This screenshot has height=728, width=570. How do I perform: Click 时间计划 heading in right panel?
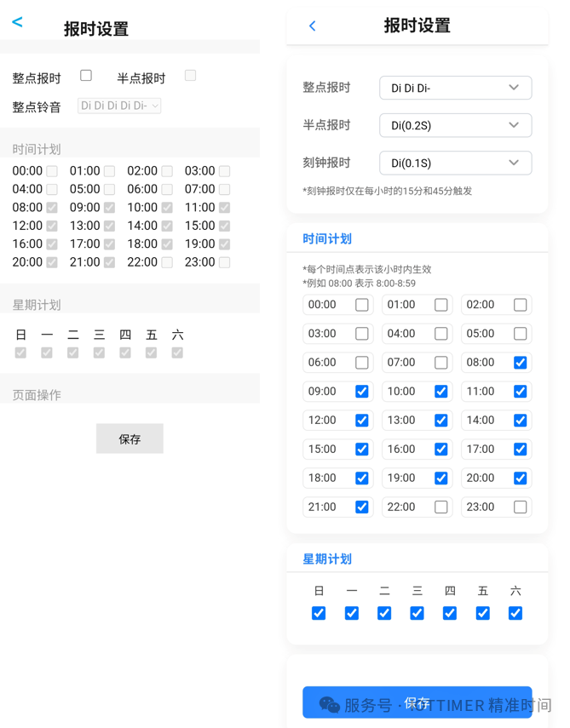pyautogui.click(x=327, y=238)
